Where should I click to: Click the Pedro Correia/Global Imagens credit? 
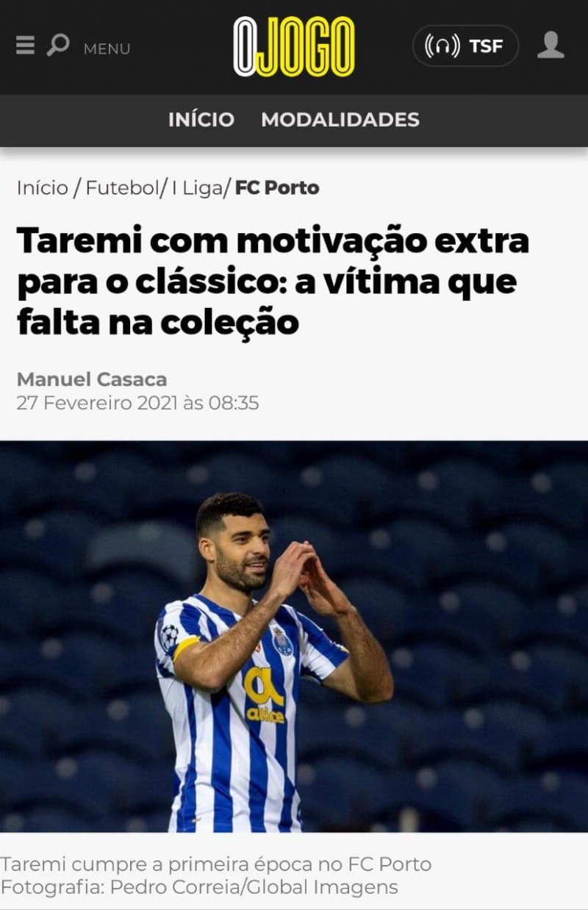(254, 887)
